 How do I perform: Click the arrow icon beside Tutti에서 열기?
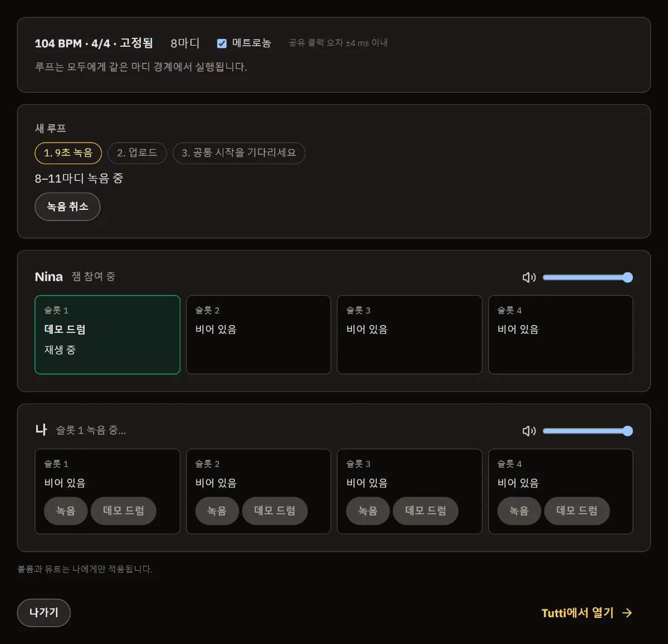(627, 613)
